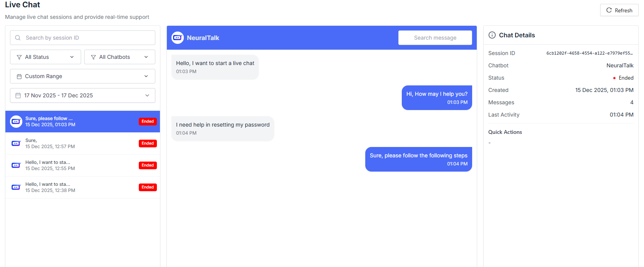Click the Ended badge on the 12:38 PM session
This screenshot has width=644, height=267.
click(x=148, y=187)
